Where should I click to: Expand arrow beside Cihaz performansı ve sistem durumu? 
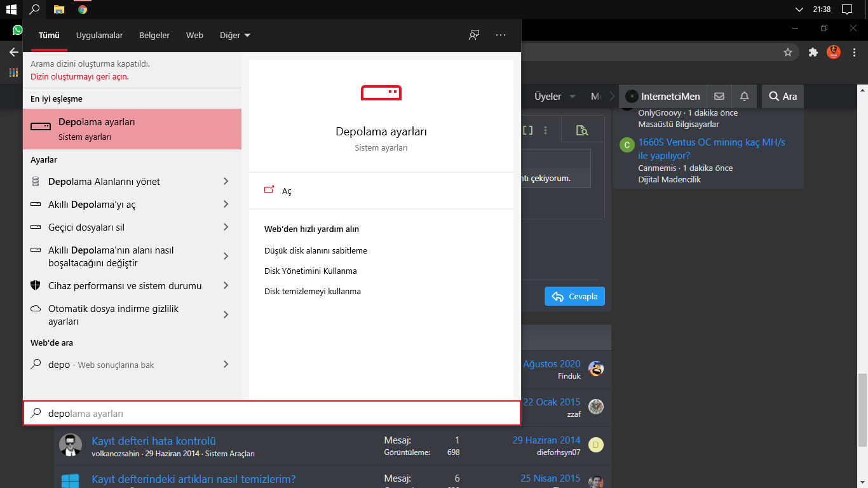(x=226, y=286)
